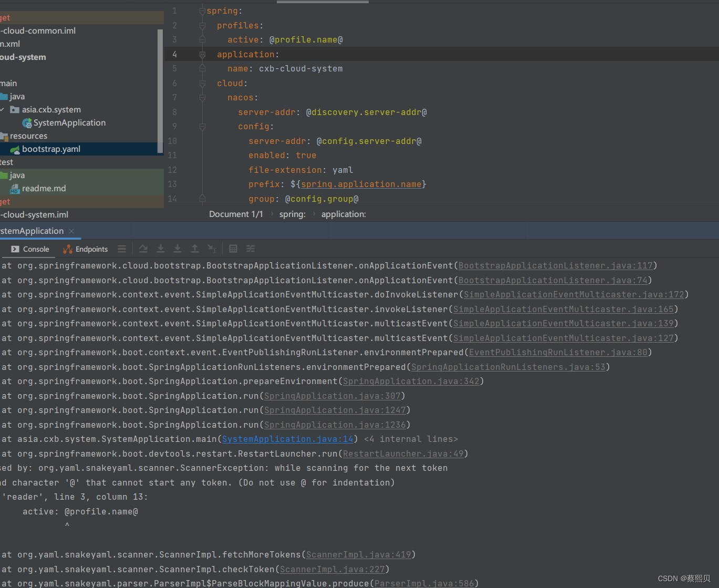Select readme.md in the project tree
The width and height of the screenshot is (719, 588).
click(x=81, y=189)
